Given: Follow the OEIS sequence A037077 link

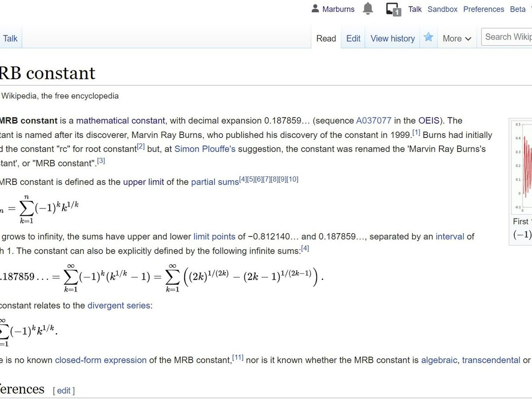Looking at the screenshot, I should (374, 121).
